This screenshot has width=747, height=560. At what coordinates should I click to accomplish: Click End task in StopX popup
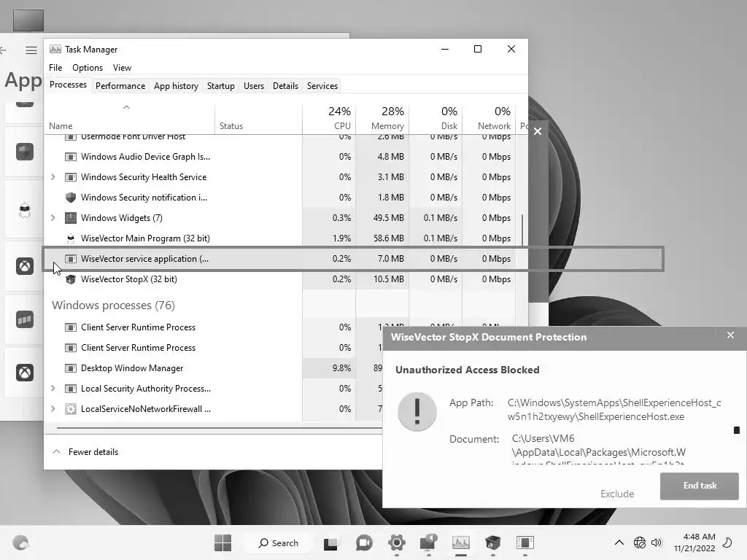click(700, 486)
